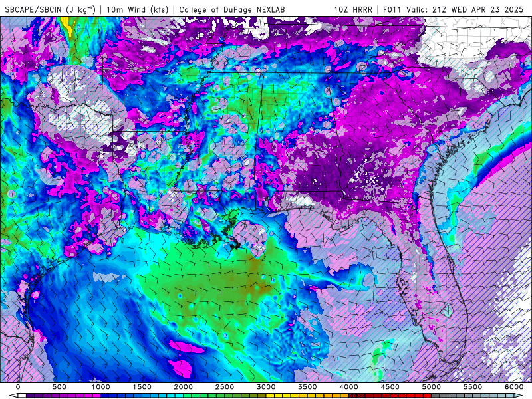The height and width of the screenshot is (399, 532).
Task: Click the green segment of the CAPE color bar
Action: pyautogui.click(x=225, y=395)
